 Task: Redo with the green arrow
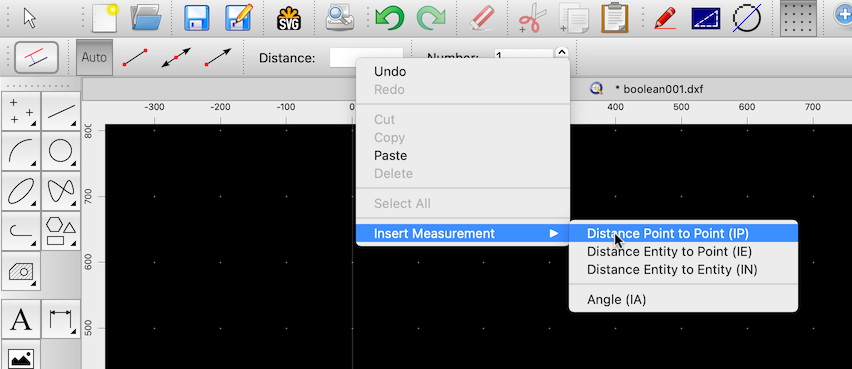click(x=431, y=18)
